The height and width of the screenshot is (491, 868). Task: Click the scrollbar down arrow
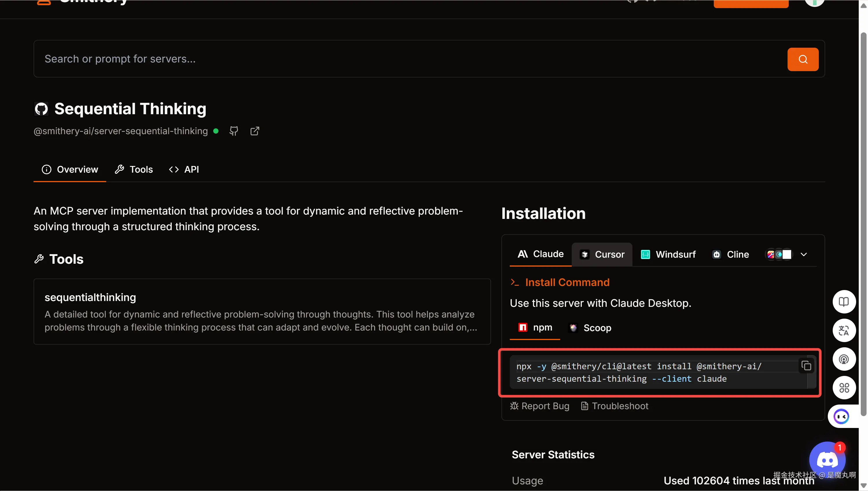[x=863, y=486]
